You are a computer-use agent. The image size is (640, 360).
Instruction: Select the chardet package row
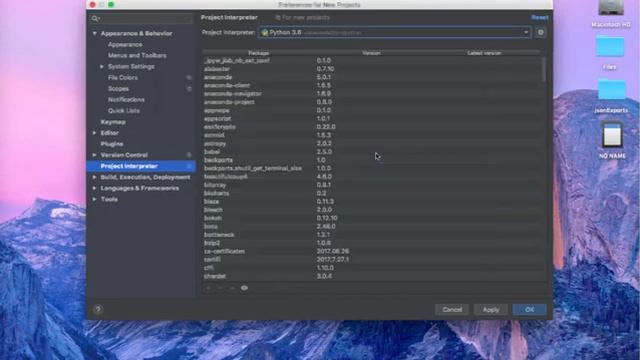[x=371, y=276]
